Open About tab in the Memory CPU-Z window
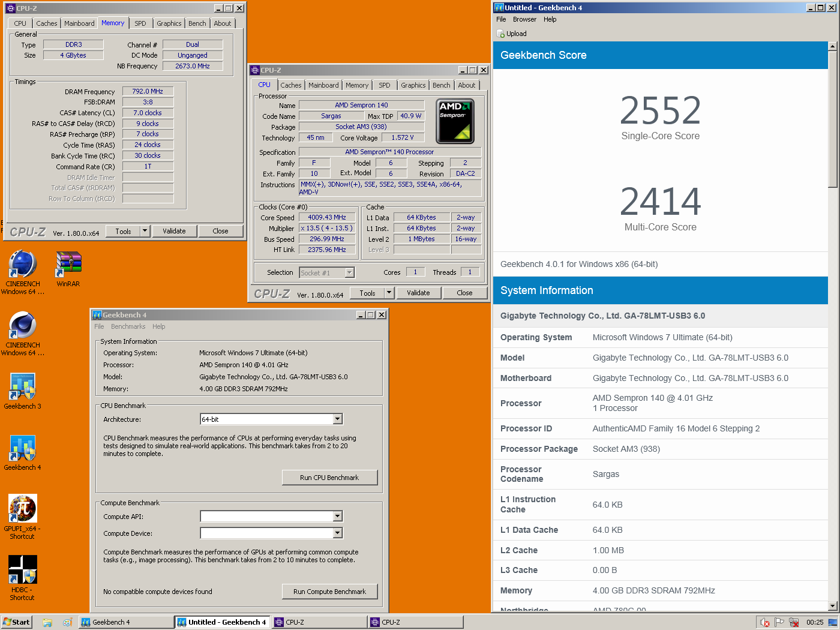This screenshot has height=630, width=840. [223, 23]
